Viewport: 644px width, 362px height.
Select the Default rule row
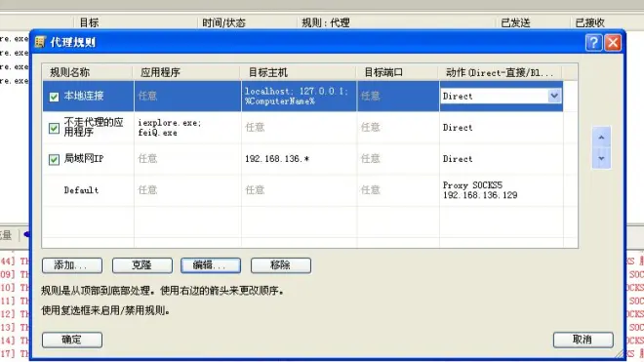click(x=302, y=190)
